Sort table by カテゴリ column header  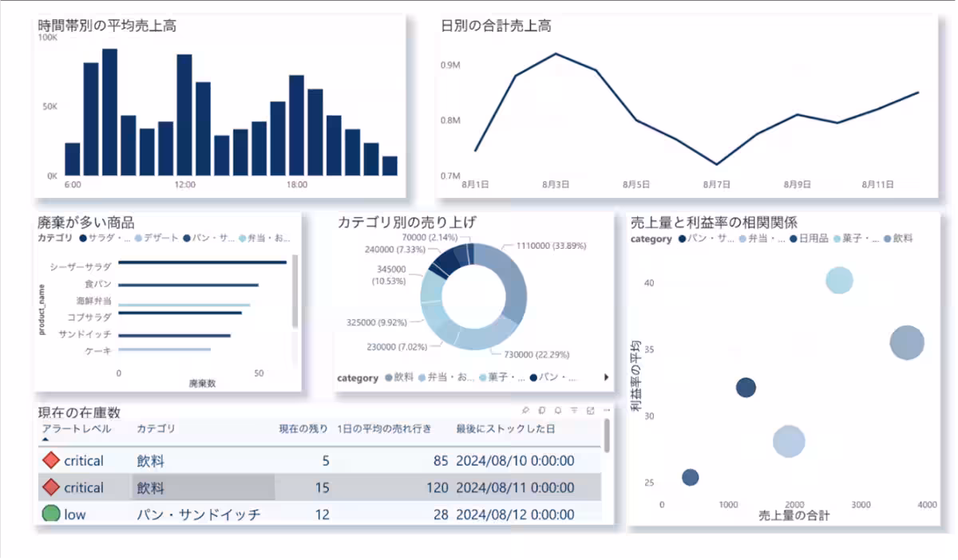(x=156, y=429)
